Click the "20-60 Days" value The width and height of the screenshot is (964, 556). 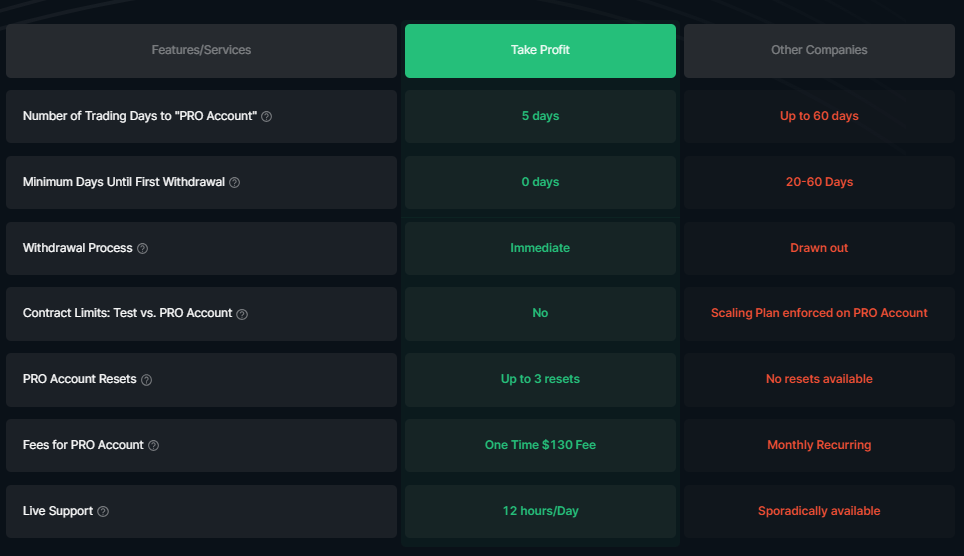[x=819, y=182]
